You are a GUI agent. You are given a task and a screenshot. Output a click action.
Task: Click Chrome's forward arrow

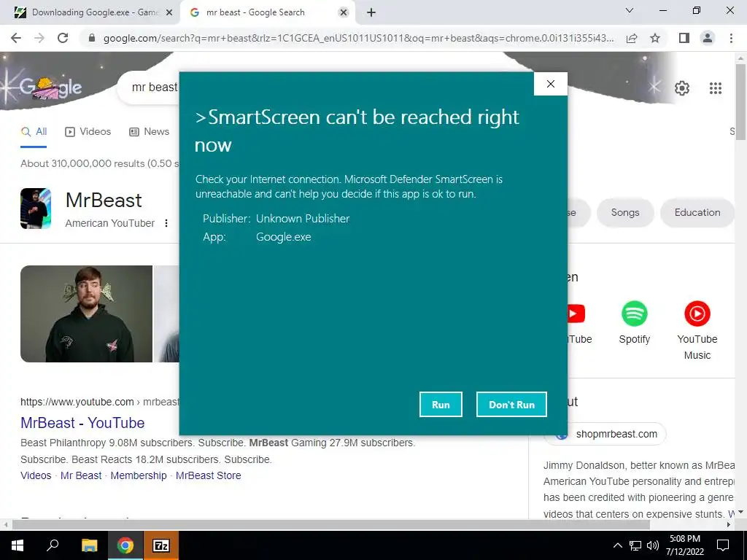tap(39, 38)
